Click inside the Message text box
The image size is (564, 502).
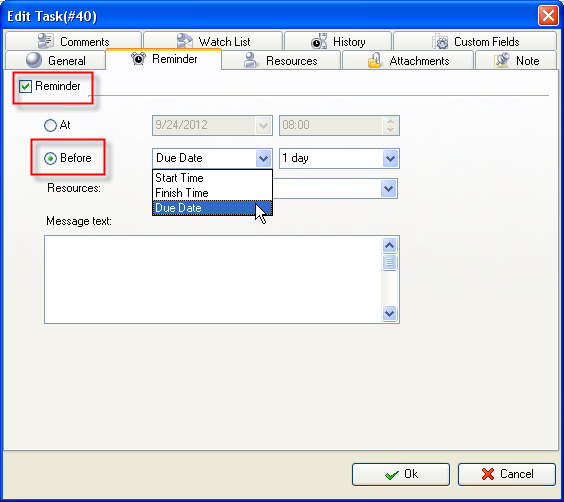click(213, 279)
